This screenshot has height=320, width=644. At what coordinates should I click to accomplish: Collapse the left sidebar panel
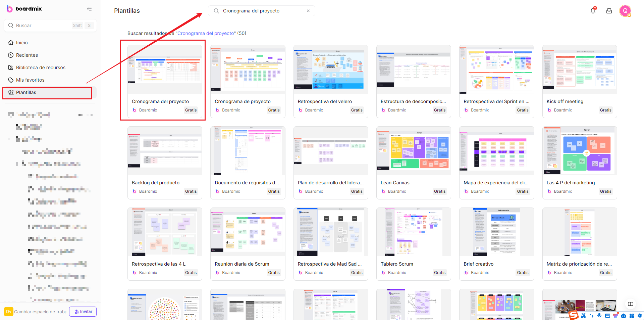pyautogui.click(x=89, y=9)
